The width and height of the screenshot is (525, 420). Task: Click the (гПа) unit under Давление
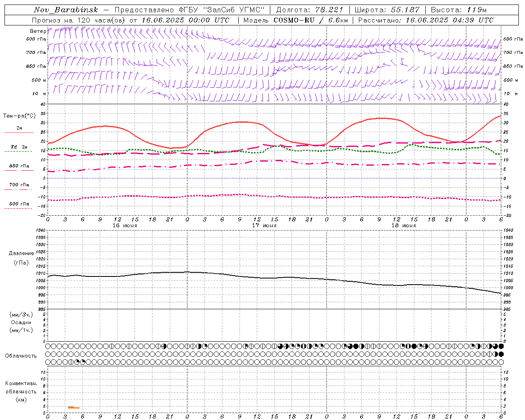(21, 262)
